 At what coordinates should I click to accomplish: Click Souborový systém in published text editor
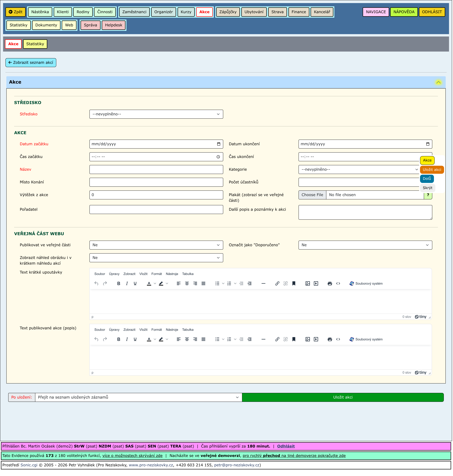coord(366,339)
